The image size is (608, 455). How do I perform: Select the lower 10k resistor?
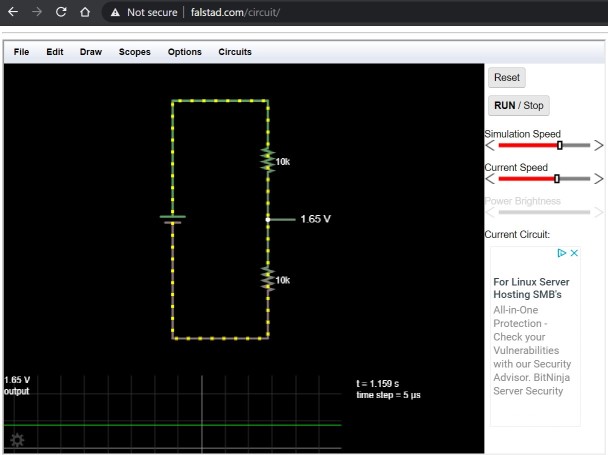(x=268, y=278)
